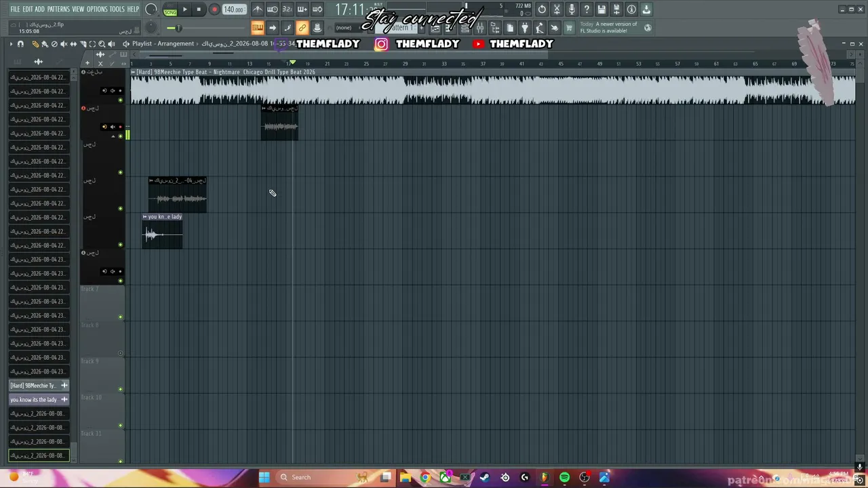Open the PATTERNS menu
The width and height of the screenshot is (868, 488).
(58, 9)
